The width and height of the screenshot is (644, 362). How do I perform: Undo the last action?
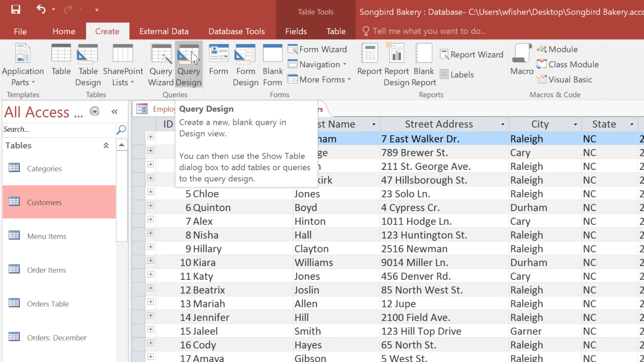[41, 9]
